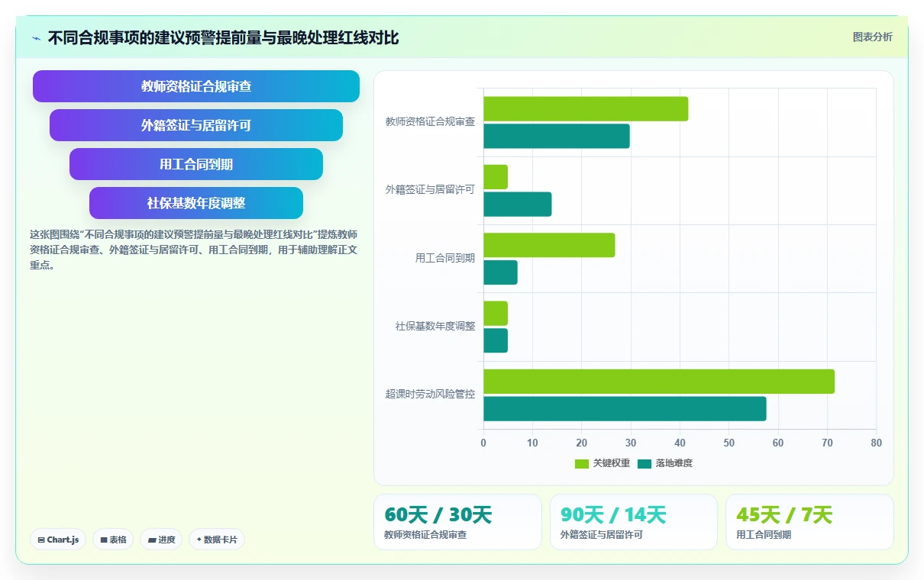This screenshot has width=924, height=580.
Task: Click 关键权重 bar for 用工合同到期
Action: tap(549, 245)
